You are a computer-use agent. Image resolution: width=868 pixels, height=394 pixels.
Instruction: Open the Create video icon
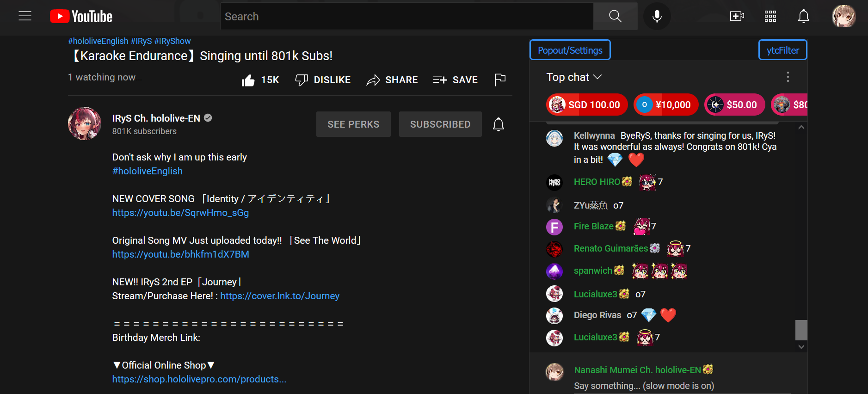(737, 16)
